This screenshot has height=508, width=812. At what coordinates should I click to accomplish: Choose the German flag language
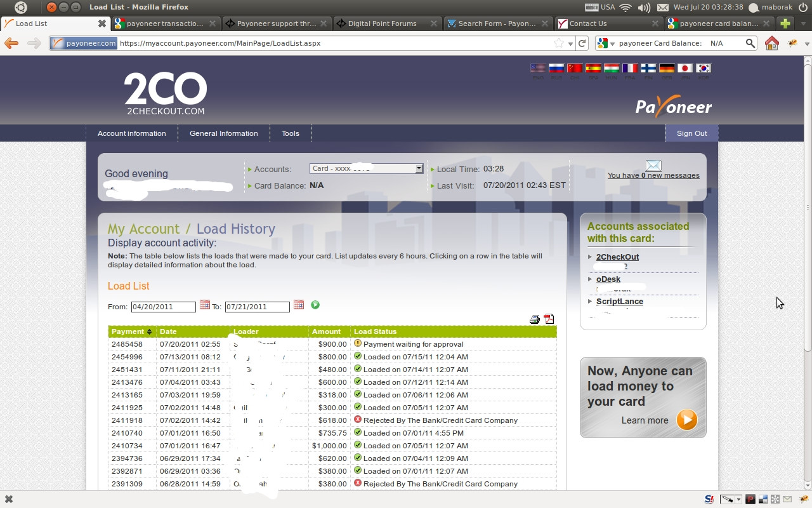coord(667,69)
